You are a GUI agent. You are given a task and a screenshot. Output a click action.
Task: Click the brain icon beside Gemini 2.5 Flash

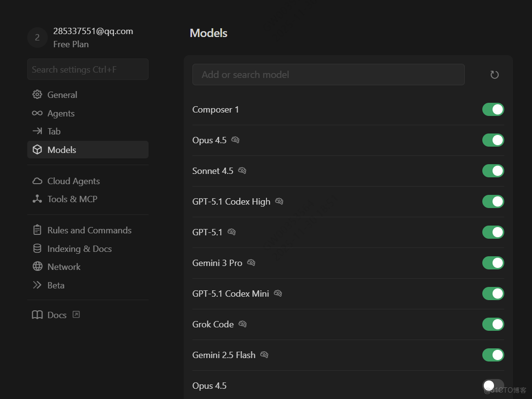pyautogui.click(x=264, y=355)
